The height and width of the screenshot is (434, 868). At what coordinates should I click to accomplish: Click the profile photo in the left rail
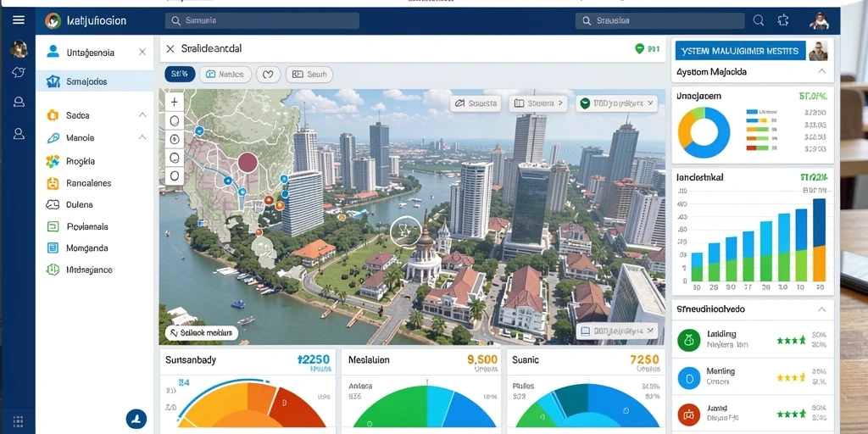pos(19,48)
